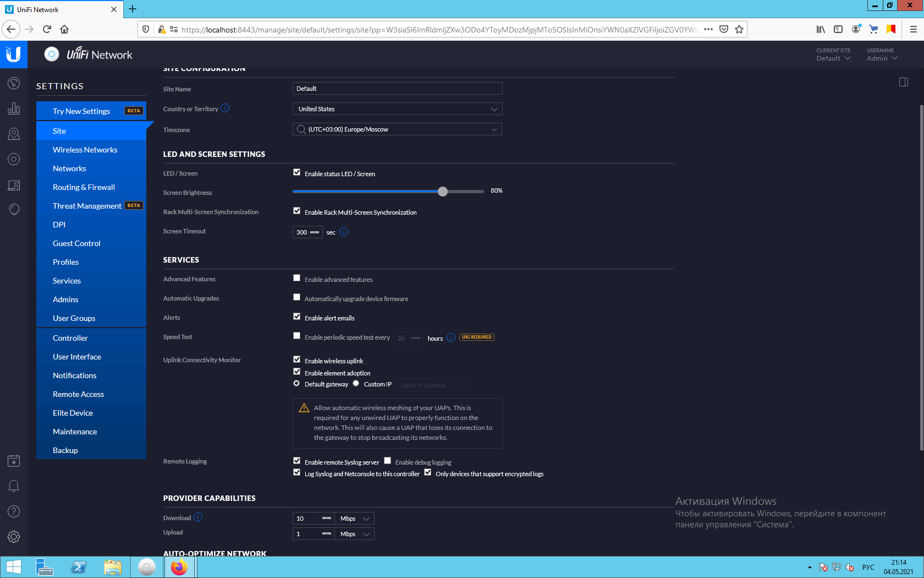Click the Ubiquiti U logo icon
Image resolution: width=924 pixels, height=578 pixels.
pos(13,54)
